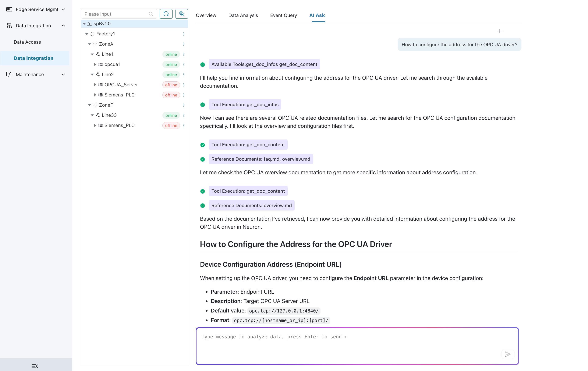This screenshot has width=588, height=371.
Task: Click the plus icon to start new chat
Action: click(500, 31)
